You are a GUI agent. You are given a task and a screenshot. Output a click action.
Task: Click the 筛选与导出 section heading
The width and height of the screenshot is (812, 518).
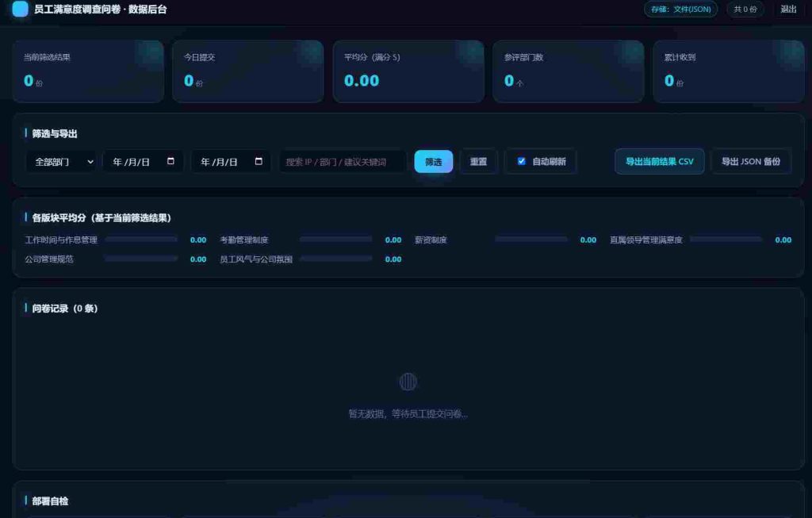click(55, 133)
